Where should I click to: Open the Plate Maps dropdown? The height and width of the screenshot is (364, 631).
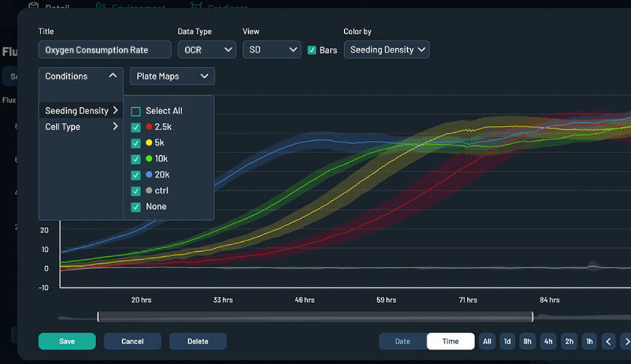[172, 76]
